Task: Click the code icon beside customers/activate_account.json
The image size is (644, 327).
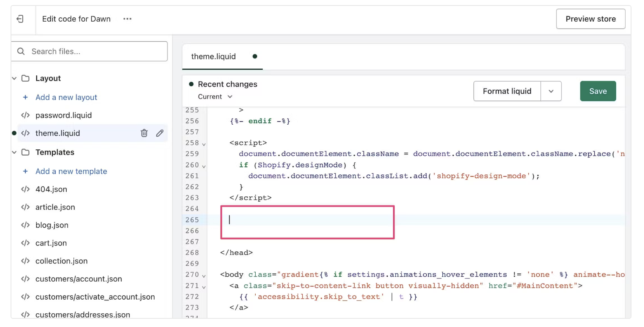Action: point(25,297)
